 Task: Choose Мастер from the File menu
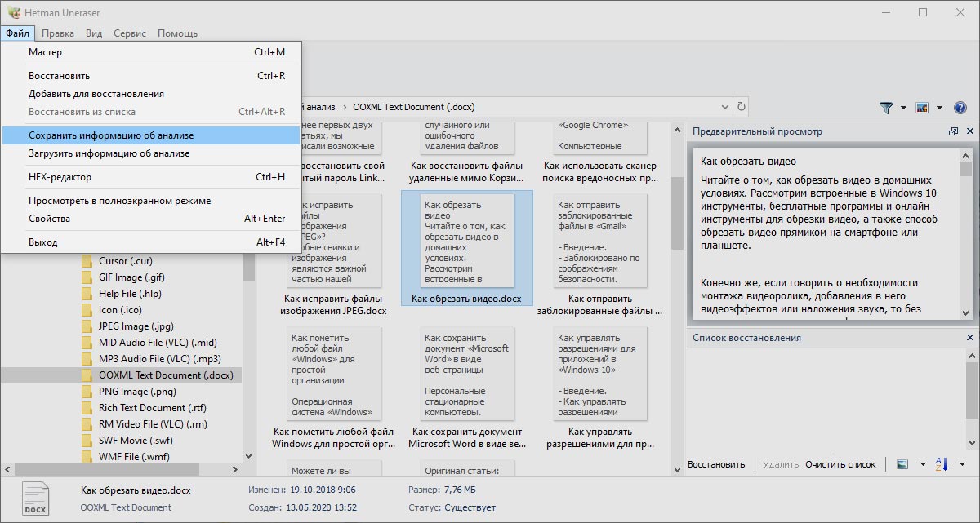151,52
